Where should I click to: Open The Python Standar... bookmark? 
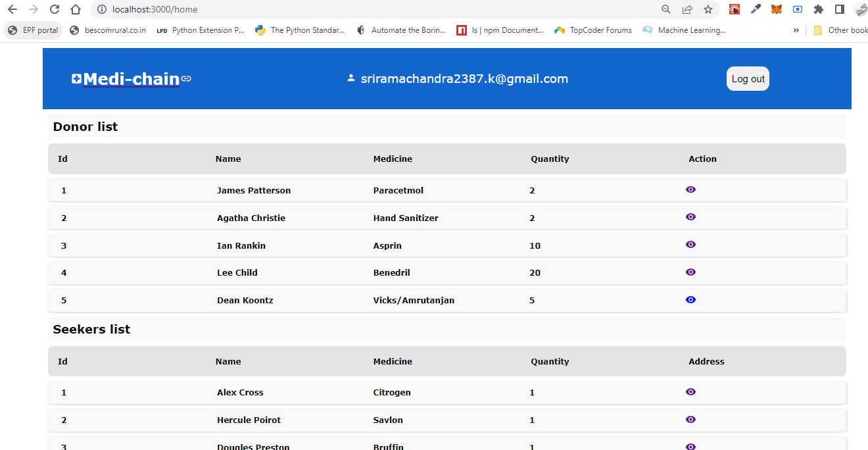300,30
